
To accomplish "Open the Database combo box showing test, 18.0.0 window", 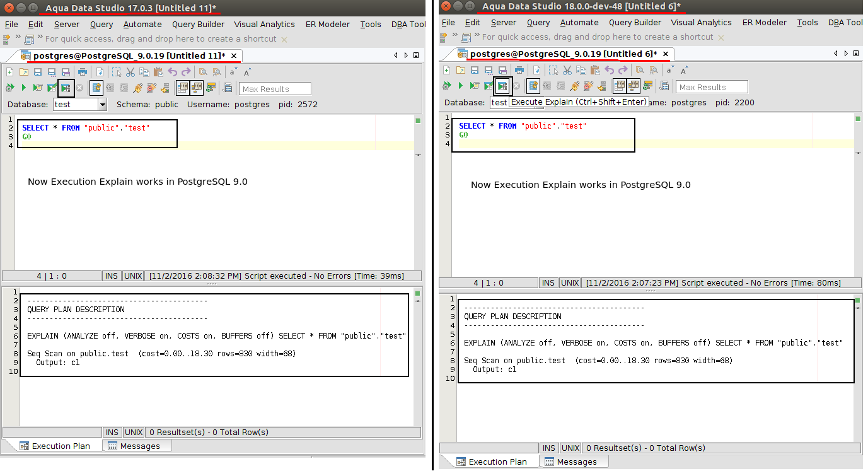I will [x=499, y=102].
